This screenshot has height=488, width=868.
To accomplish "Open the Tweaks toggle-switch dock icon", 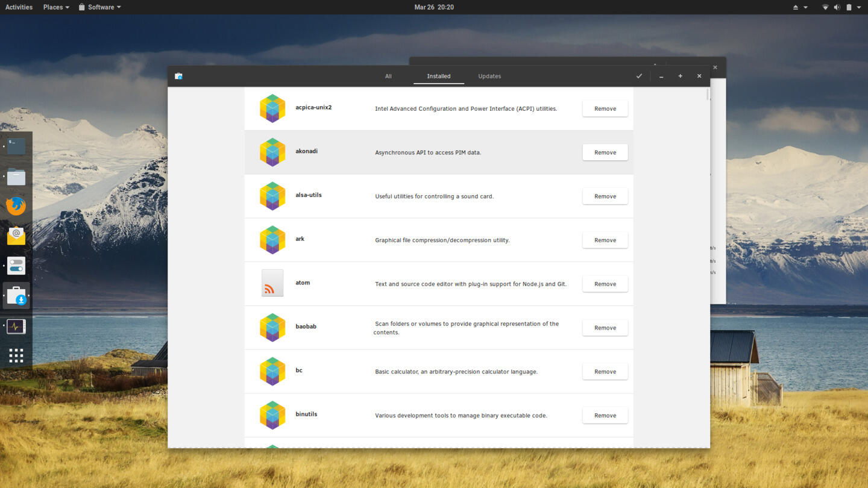I will click(16, 266).
